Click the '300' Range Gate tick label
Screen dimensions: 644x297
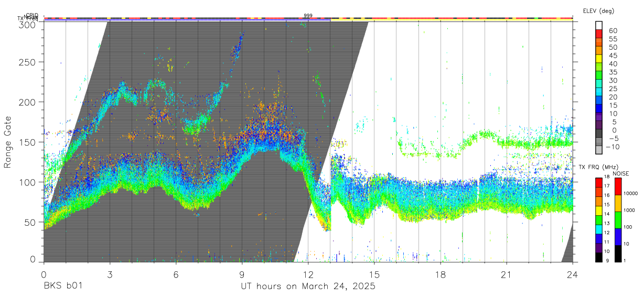coord(28,24)
